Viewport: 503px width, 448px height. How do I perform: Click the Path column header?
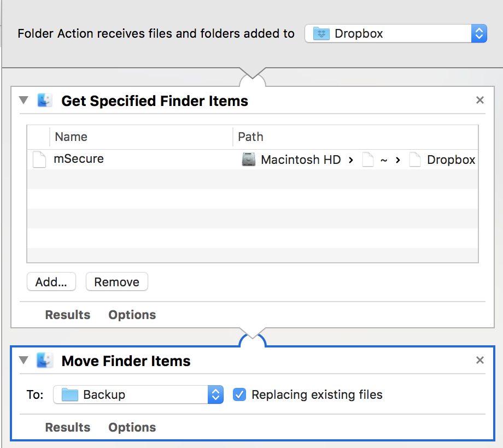click(355, 137)
